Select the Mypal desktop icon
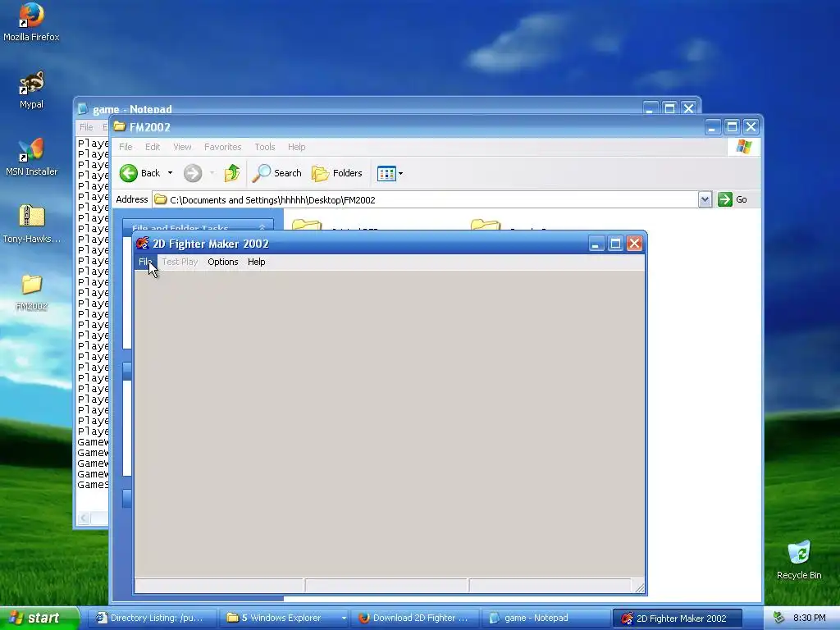This screenshot has height=630, width=840. coord(31,90)
